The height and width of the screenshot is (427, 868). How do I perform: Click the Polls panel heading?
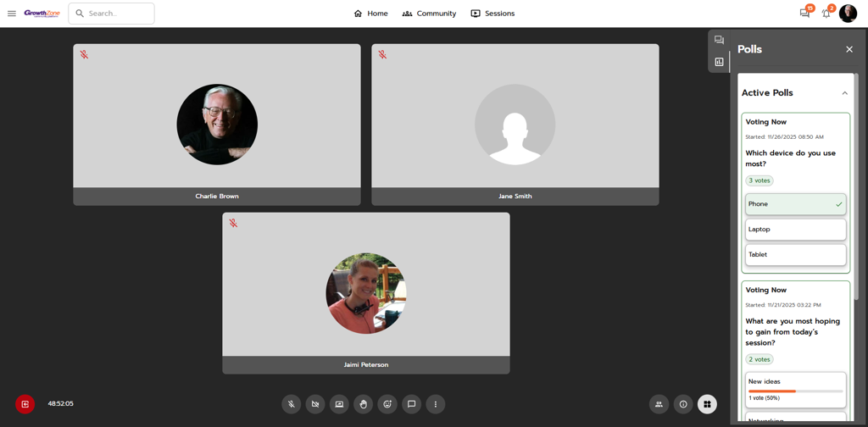click(749, 49)
